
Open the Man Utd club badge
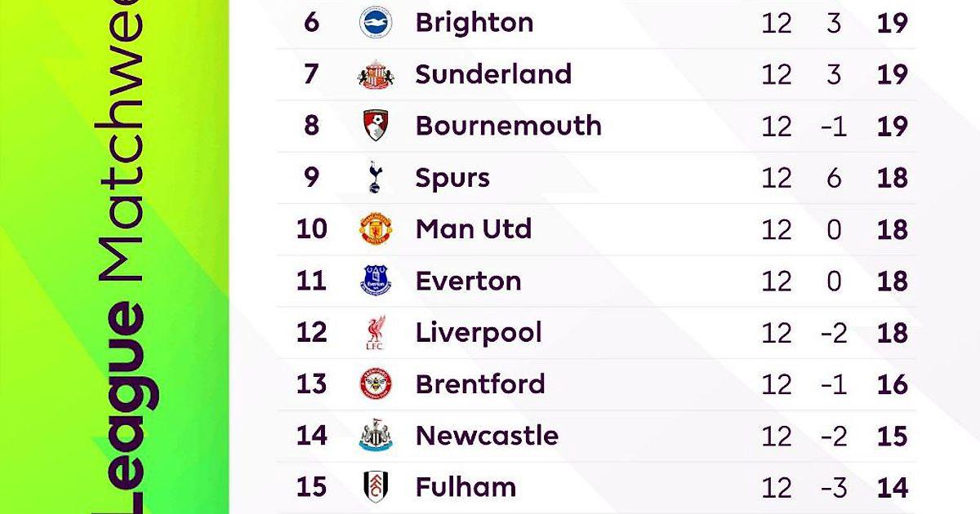[x=376, y=229]
